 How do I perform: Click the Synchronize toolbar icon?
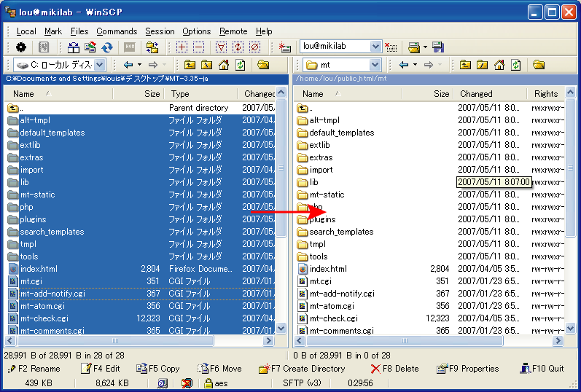[x=90, y=47]
